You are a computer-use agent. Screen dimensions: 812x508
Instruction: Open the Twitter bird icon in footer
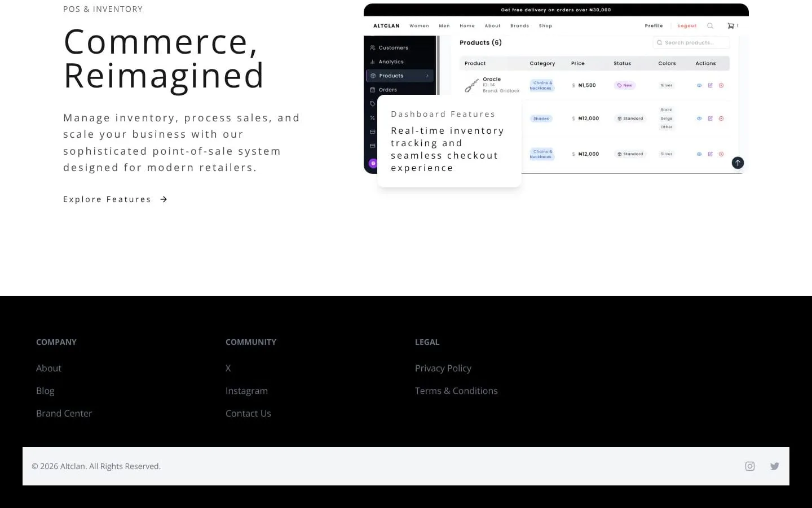pos(775,466)
